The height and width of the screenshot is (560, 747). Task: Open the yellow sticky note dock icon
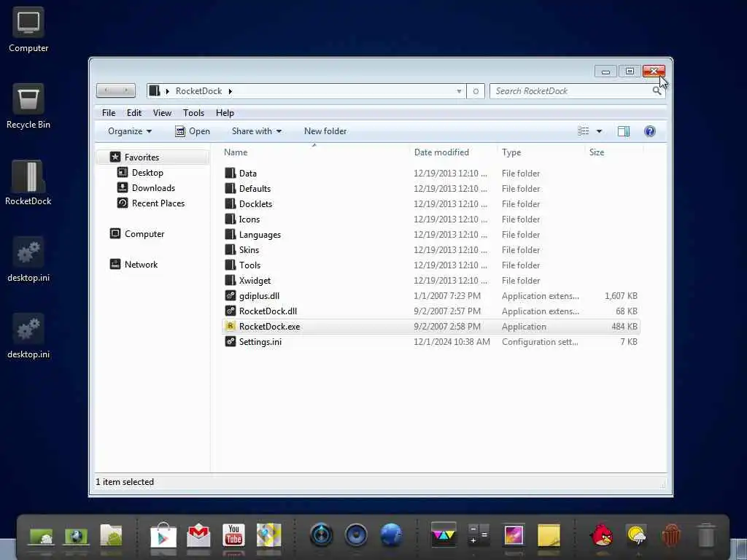click(x=549, y=534)
